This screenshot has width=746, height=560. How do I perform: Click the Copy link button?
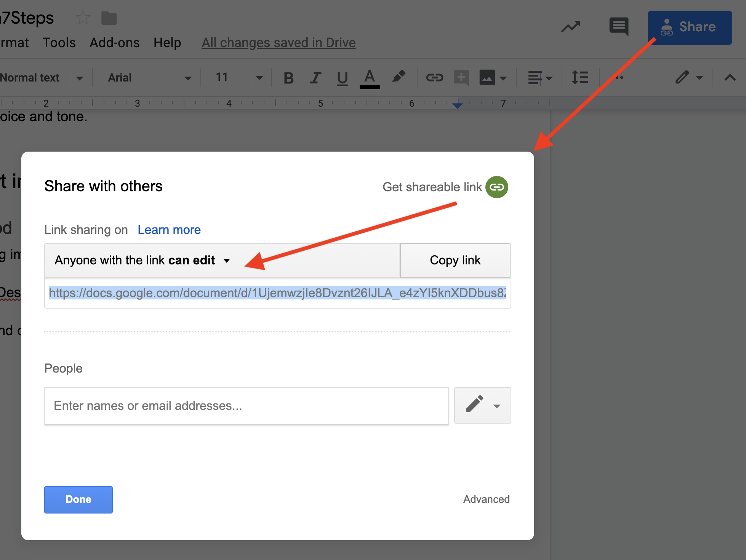tap(455, 261)
